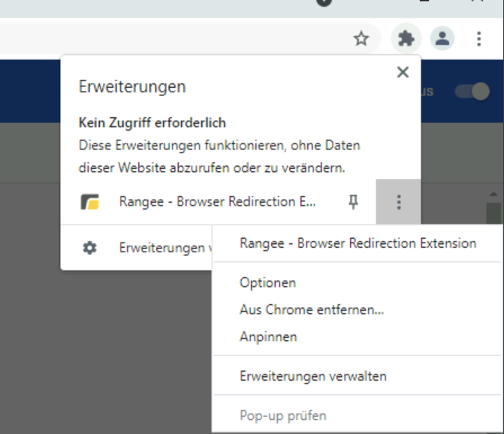
Task: Toggle the Rangee extension's three-dot actions menu
Action: [399, 202]
